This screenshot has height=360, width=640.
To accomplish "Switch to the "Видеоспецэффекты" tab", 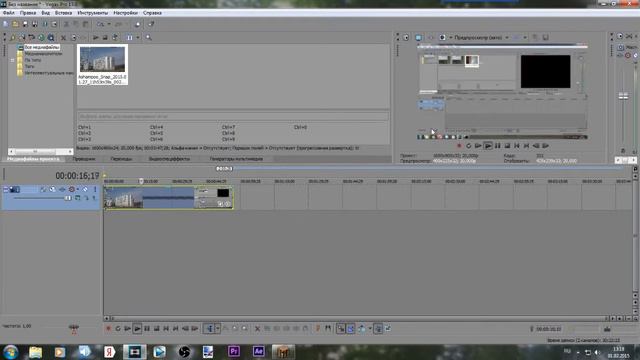I will pos(169,159).
